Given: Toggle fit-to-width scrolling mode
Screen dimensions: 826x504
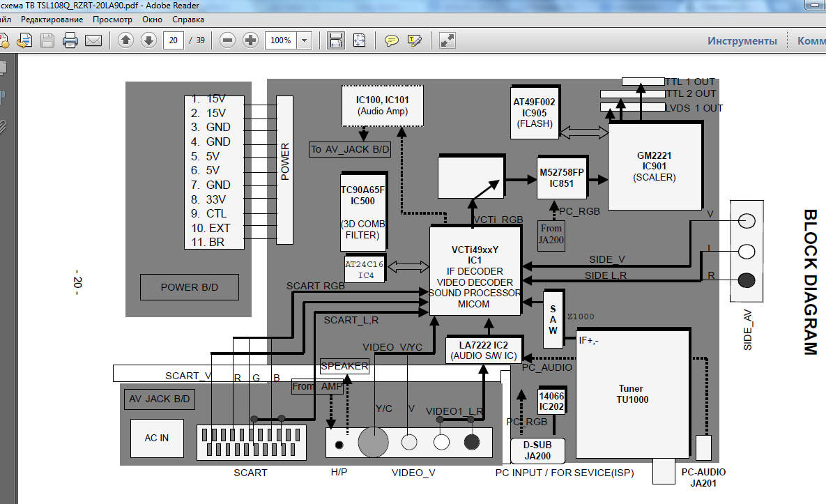Looking at the screenshot, I should tap(336, 40).
